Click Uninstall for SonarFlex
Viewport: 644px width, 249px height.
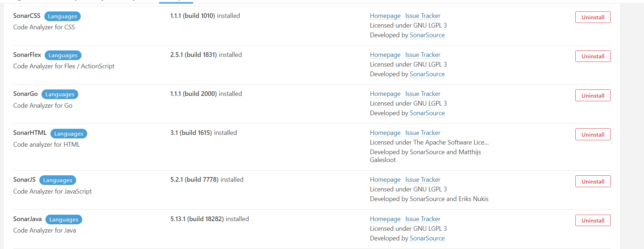point(593,56)
